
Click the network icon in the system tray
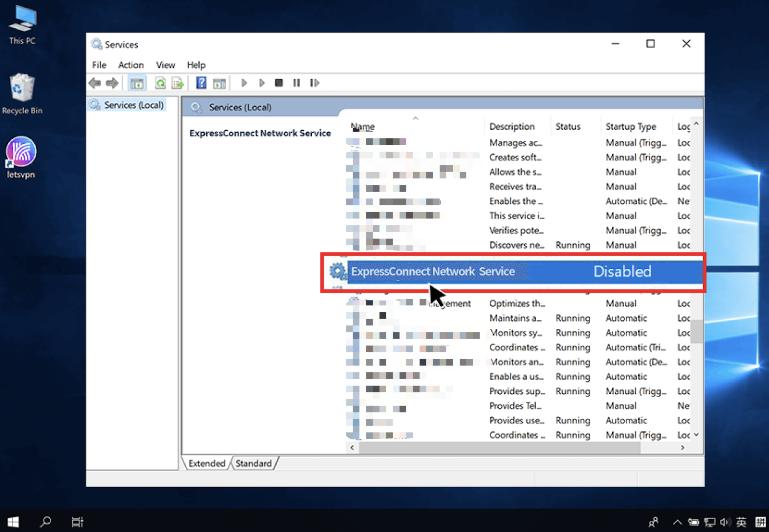coord(710,522)
